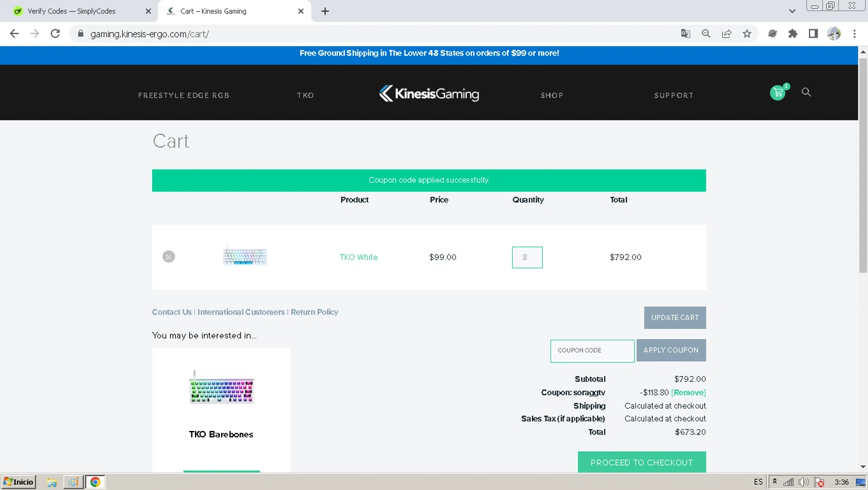Toggle the browser side panel
This screenshot has width=868, height=490.
click(x=813, y=34)
